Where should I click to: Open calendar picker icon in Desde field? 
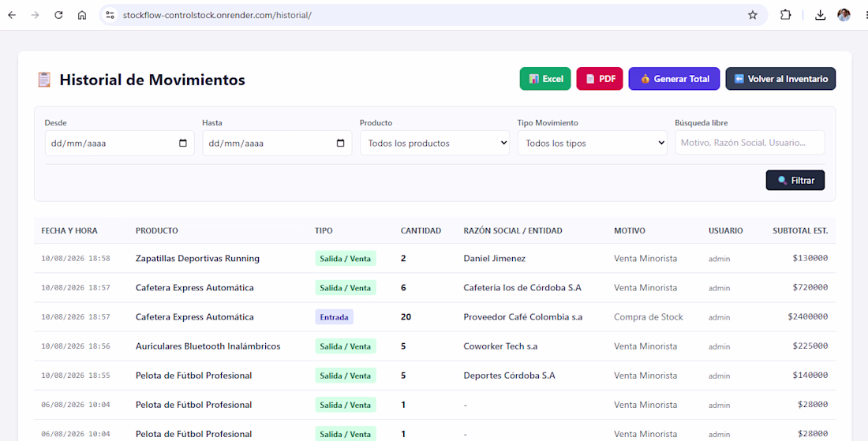pyautogui.click(x=183, y=144)
